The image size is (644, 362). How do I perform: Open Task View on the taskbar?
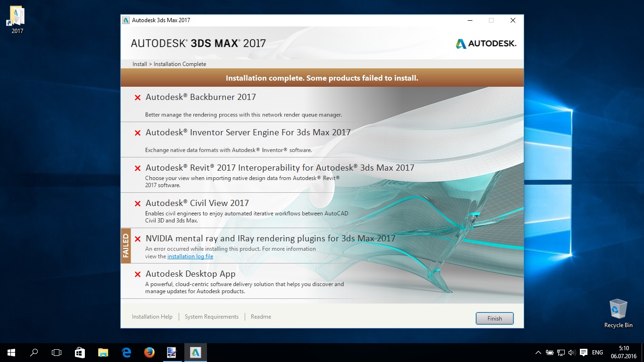pos(57,352)
